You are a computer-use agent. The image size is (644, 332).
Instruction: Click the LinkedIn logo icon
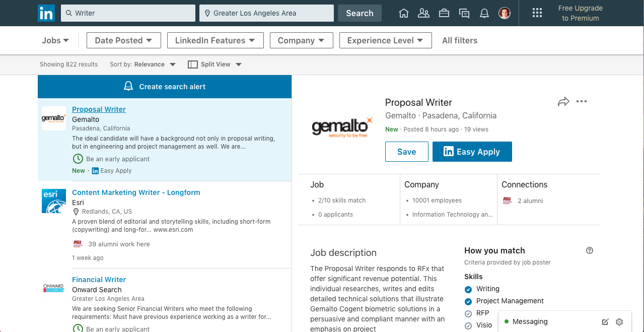46,13
